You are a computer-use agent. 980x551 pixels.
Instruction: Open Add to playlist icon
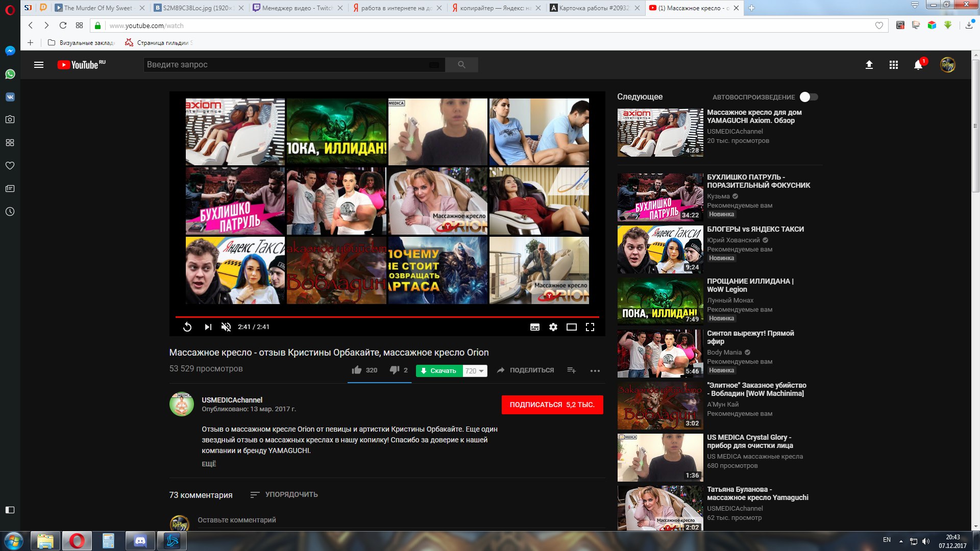[572, 370]
